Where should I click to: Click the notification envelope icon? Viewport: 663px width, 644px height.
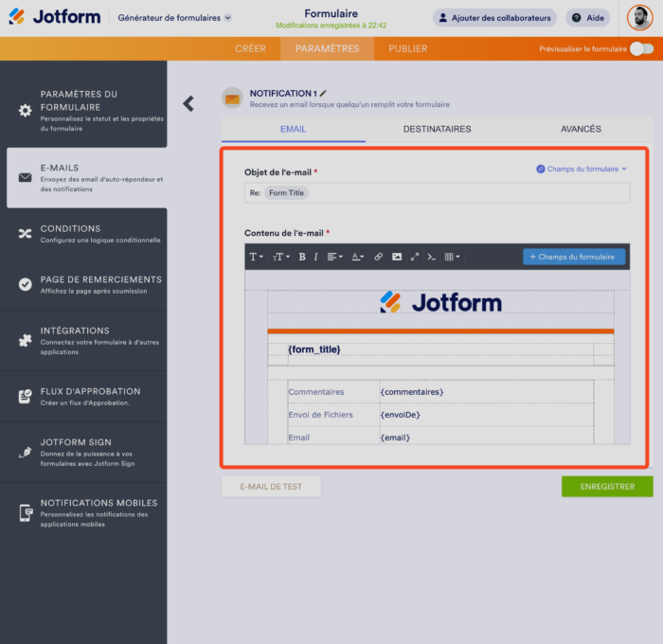pyautogui.click(x=232, y=98)
